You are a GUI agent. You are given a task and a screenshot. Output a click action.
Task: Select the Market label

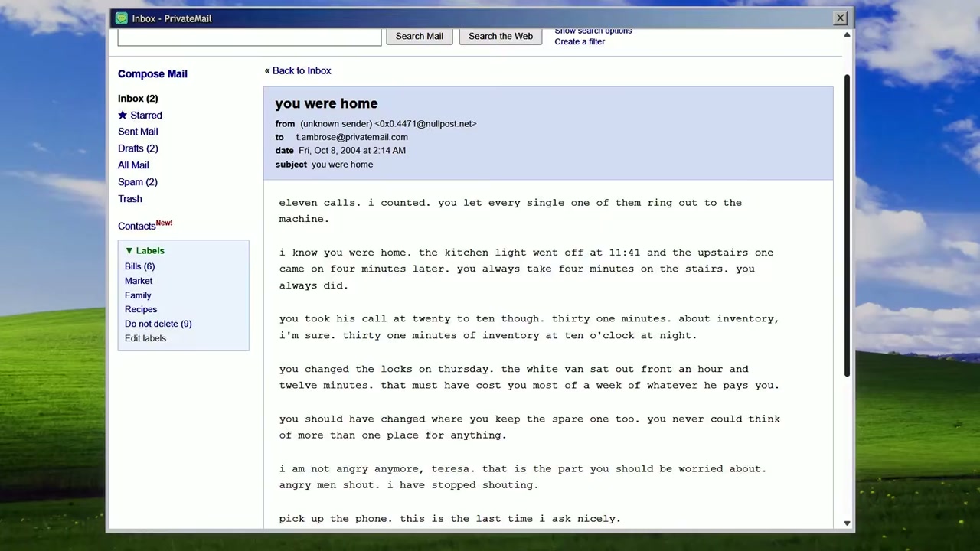[x=139, y=281]
